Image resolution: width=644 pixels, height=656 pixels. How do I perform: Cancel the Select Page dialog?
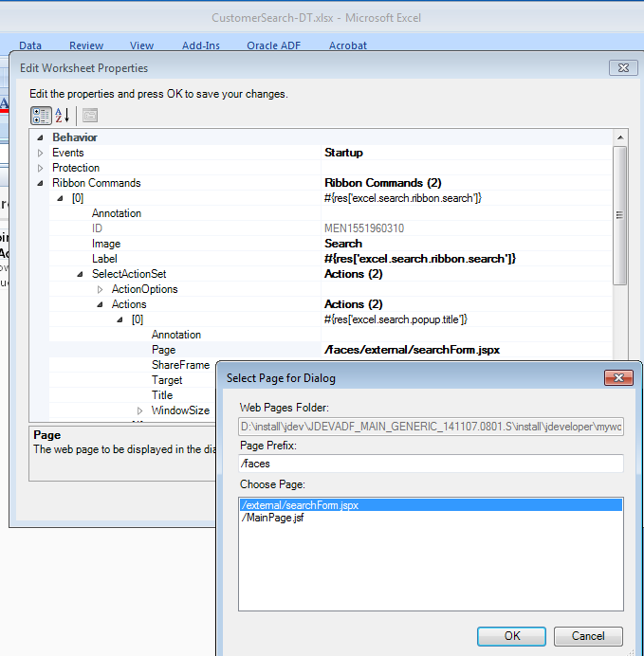click(x=588, y=636)
